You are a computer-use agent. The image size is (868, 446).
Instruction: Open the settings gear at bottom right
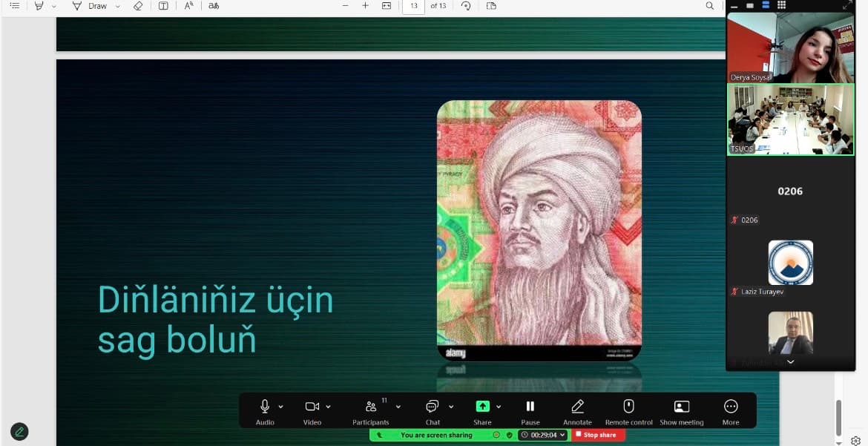(856, 441)
